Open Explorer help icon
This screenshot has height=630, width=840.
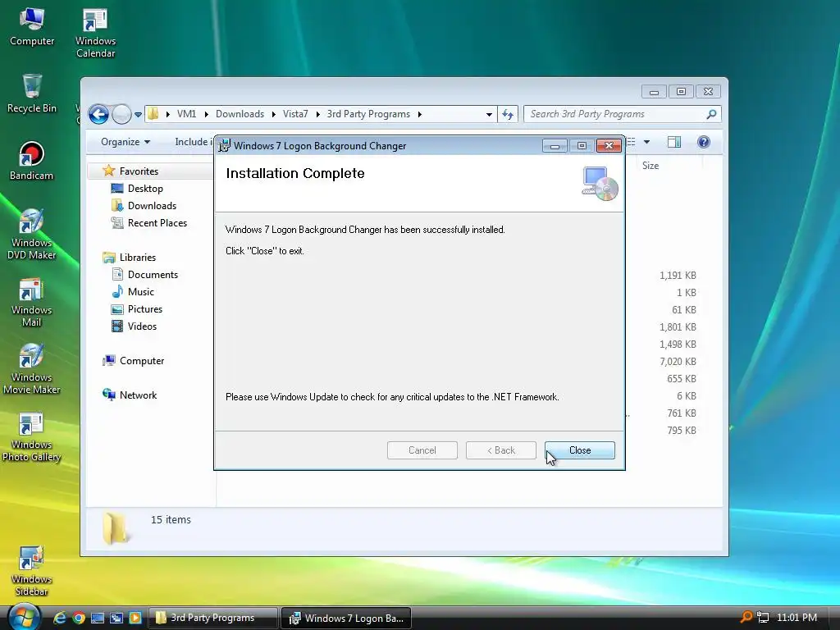[703, 142]
